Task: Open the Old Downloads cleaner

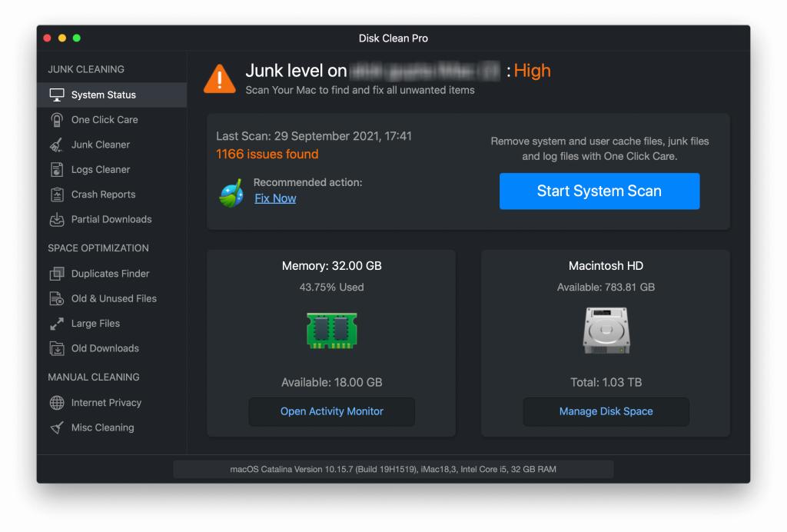Action: 56,348
